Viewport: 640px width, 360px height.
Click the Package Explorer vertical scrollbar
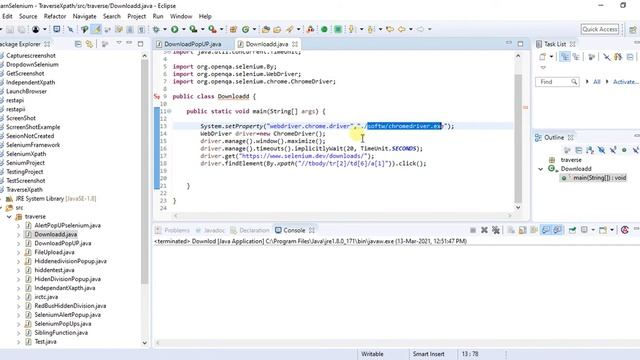click(144, 171)
